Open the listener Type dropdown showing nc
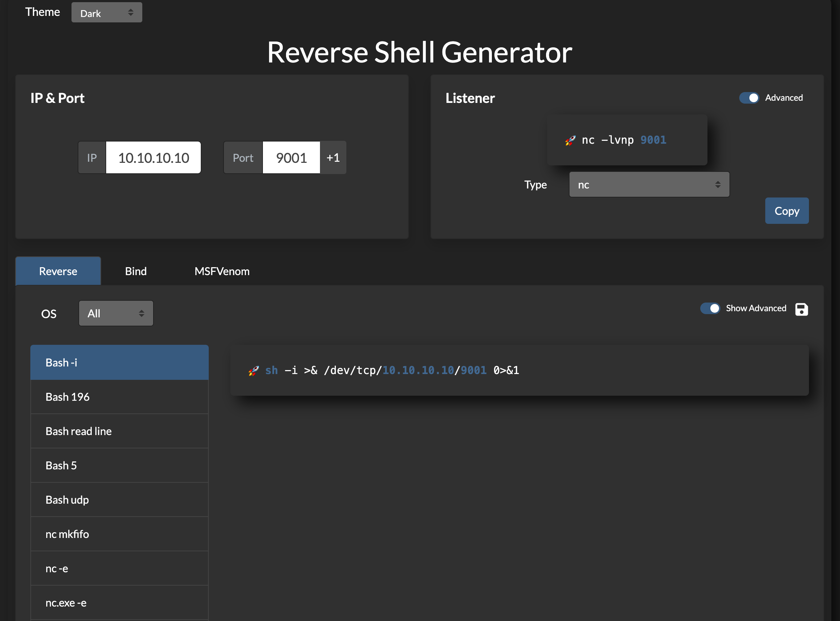Screen dimensions: 840x621 tap(649, 184)
